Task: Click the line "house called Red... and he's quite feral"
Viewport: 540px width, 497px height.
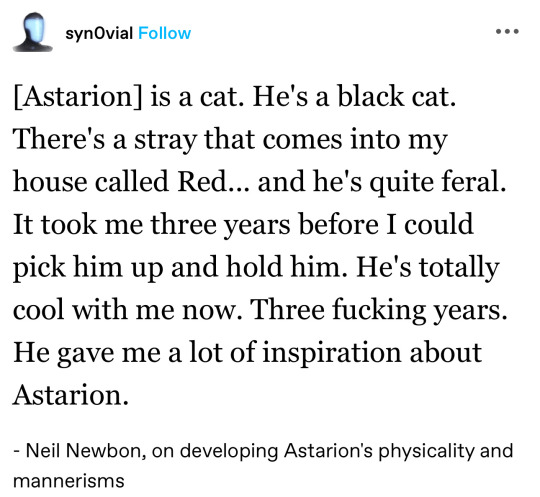Action: pos(260,182)
